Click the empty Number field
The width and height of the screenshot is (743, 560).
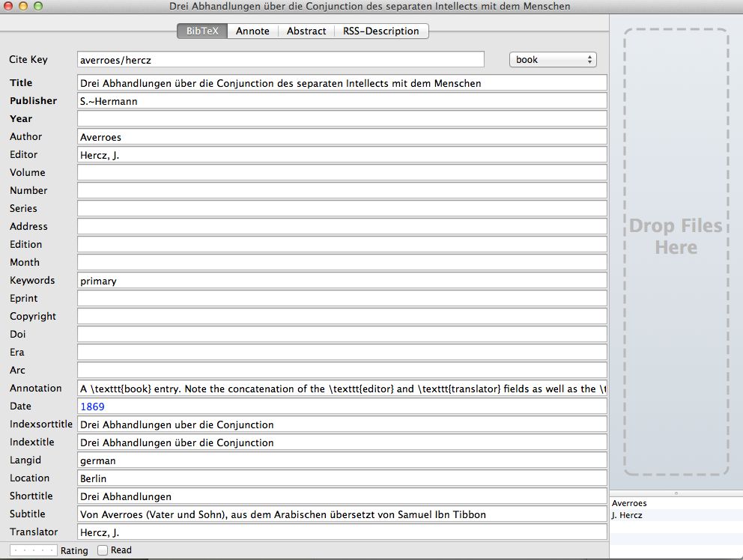coord(342,191)
